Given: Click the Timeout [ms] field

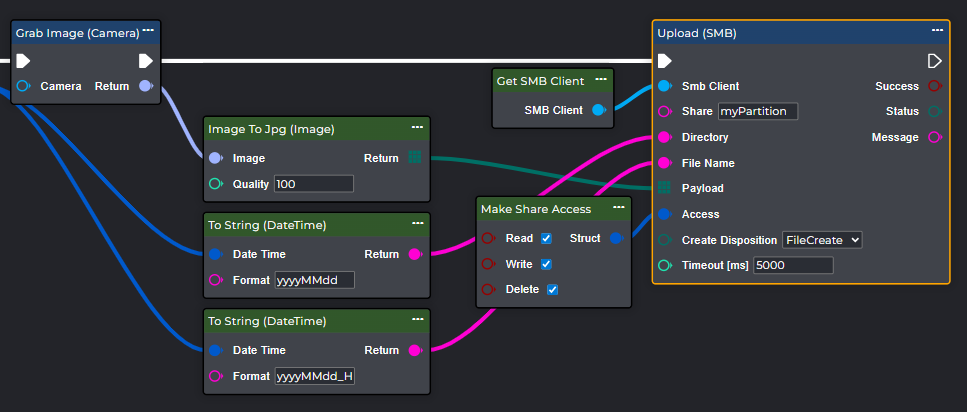Looking at the screenshot, I should pos(792,265).
